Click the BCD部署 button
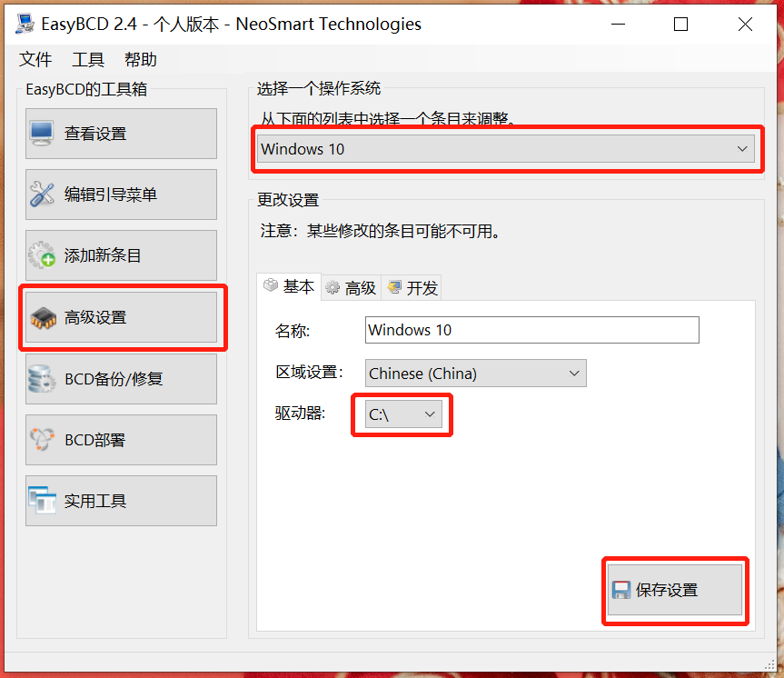The width and height of the screenshot is (784, 678). (121, 440)
